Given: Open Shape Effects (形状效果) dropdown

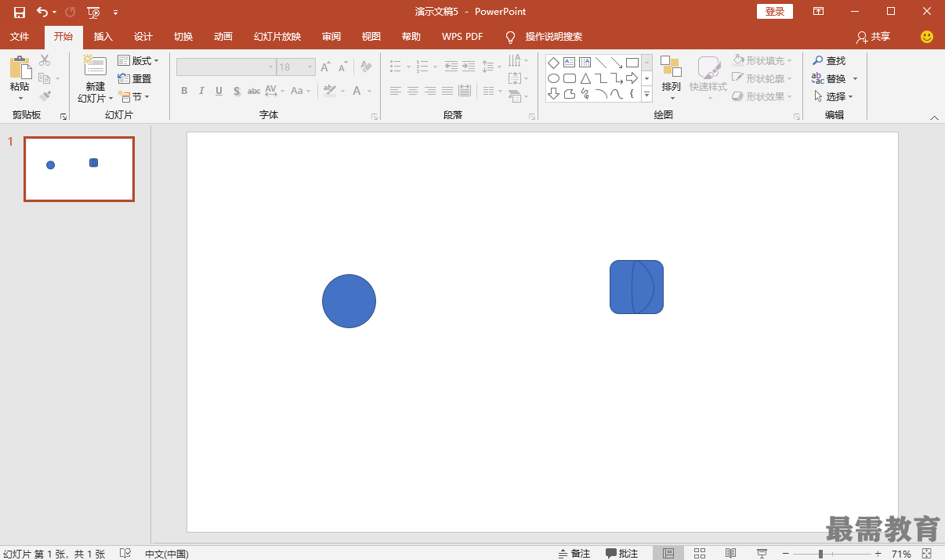Looking at the screenshot, I should tap(762, 96).
